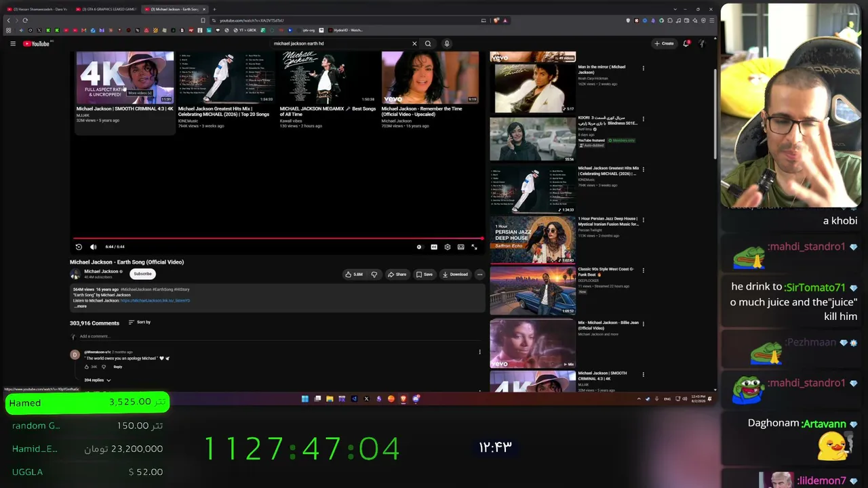The width and height of the screenshot is (868, 488).
Task: Open options menu for the top comment
Action: [479, 352]
